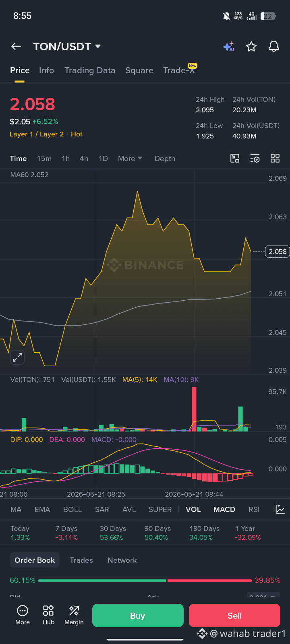Viewport: 290px width, 644px height.
Task: Add TON/USDT to favorites star
Action: pos(251,47)
